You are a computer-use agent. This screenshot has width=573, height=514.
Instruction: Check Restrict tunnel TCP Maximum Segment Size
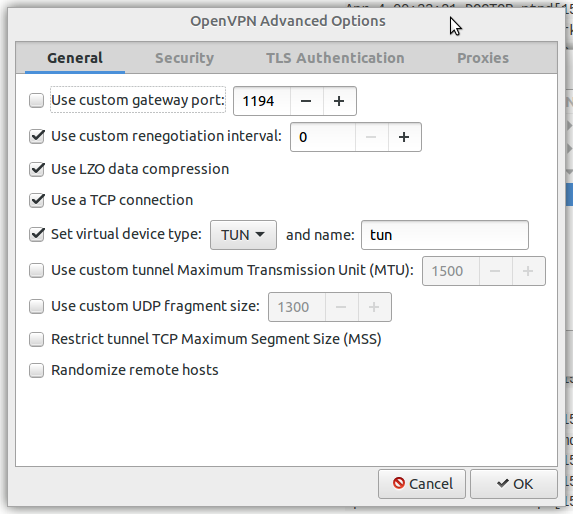[37, 339]
